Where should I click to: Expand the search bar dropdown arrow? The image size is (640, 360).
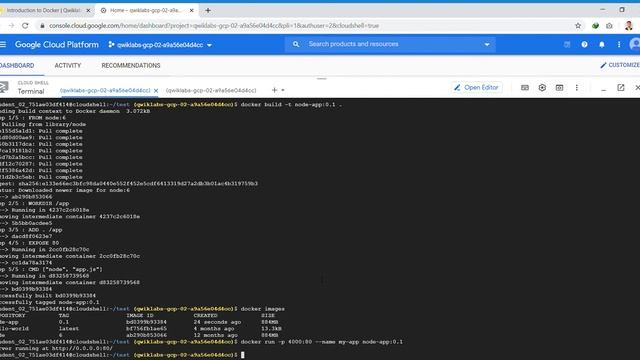487,44
